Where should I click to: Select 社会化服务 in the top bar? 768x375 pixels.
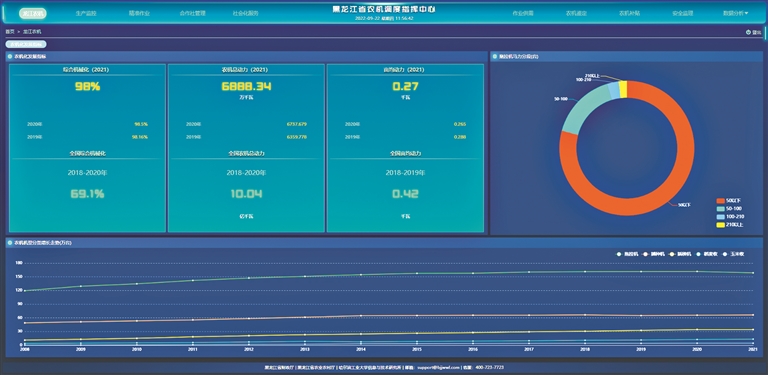pyautogui.click(x=245, y=14)
